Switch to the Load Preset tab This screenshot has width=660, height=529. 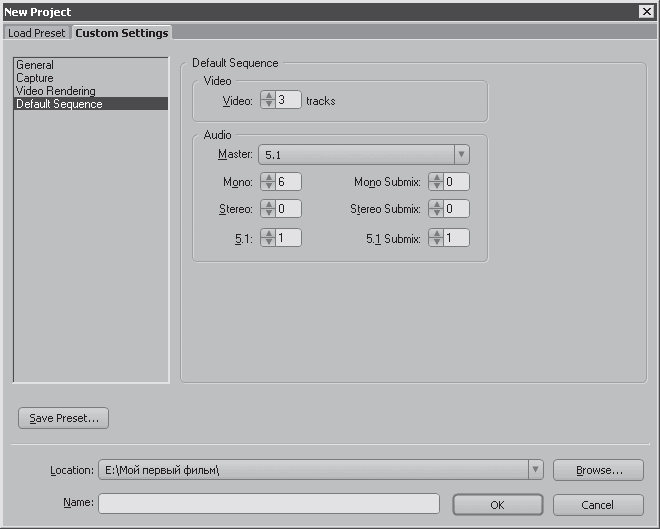[x=37, y=33]
